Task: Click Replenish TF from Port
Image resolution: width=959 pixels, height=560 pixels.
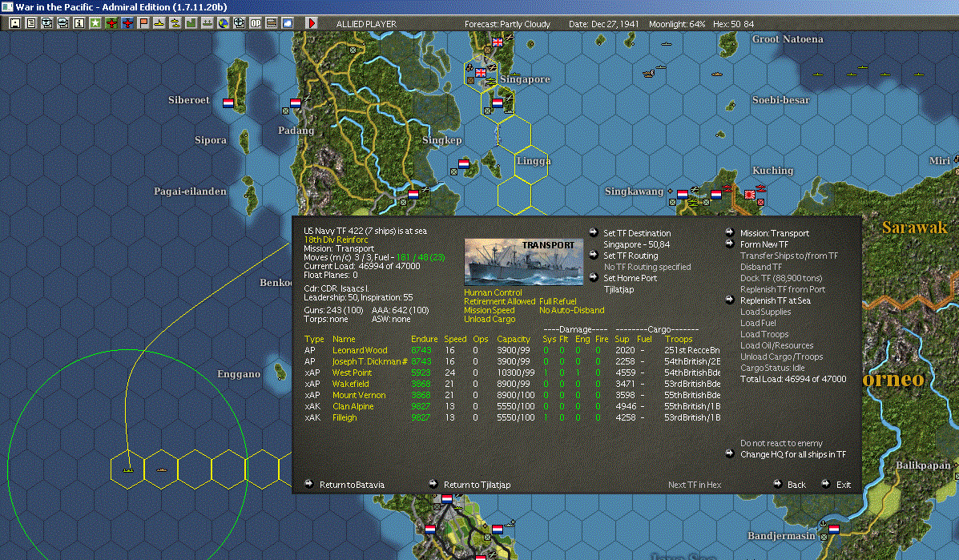Action: pos(782,289)
